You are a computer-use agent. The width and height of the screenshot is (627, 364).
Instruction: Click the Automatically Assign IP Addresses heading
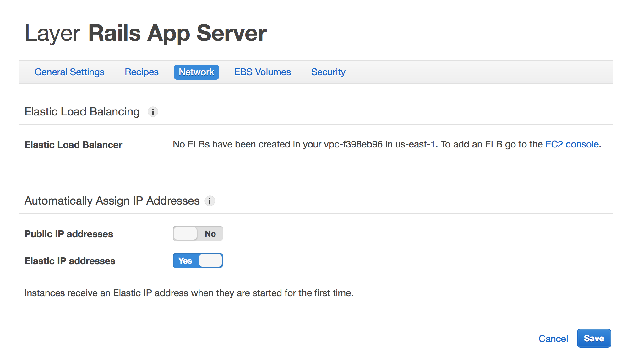(x=112, y=201)
